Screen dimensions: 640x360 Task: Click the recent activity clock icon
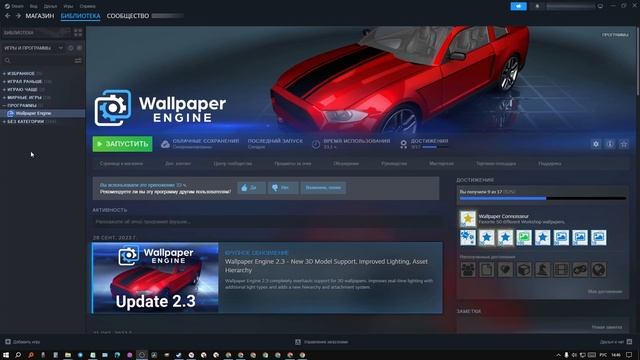click(x=71, y=48)
